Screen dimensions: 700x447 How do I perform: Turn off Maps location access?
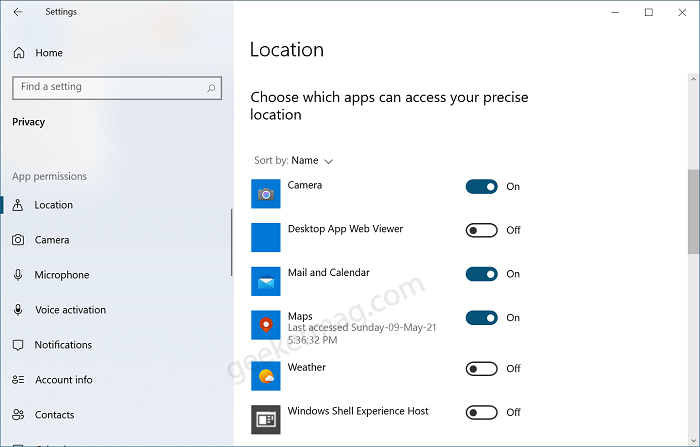[x=481, y=318]
